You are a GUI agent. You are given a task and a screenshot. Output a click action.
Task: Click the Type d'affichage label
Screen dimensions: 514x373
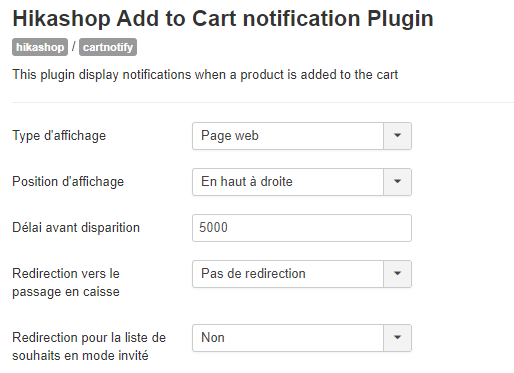pyautogui.click(x=59, y=136)
